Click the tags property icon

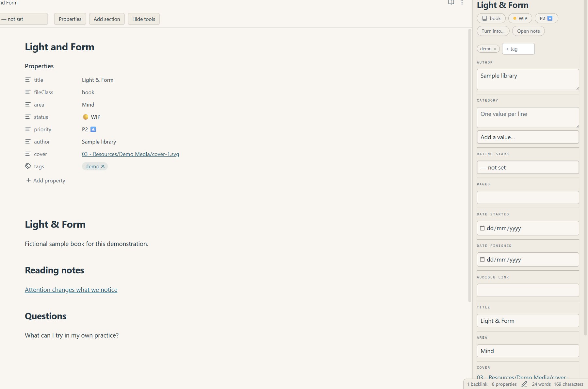pos(28,166)
